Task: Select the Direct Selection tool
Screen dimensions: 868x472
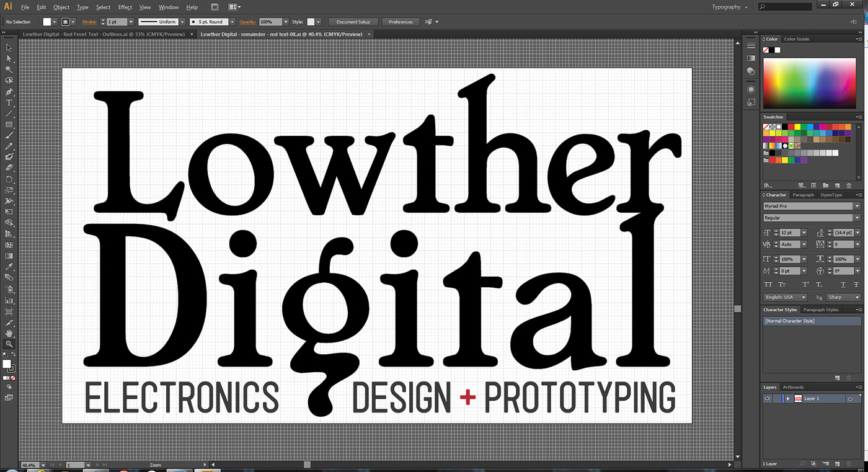Action: 9,58
